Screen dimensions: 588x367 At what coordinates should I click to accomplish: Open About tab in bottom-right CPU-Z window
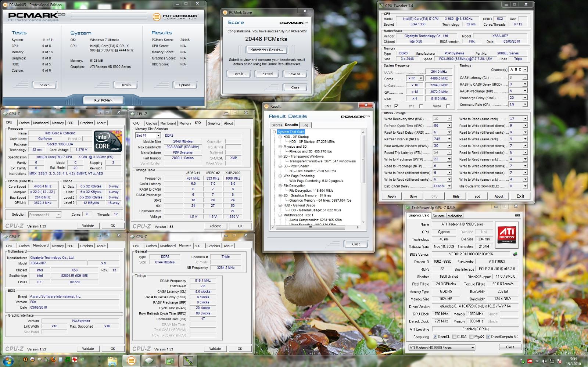228,246
